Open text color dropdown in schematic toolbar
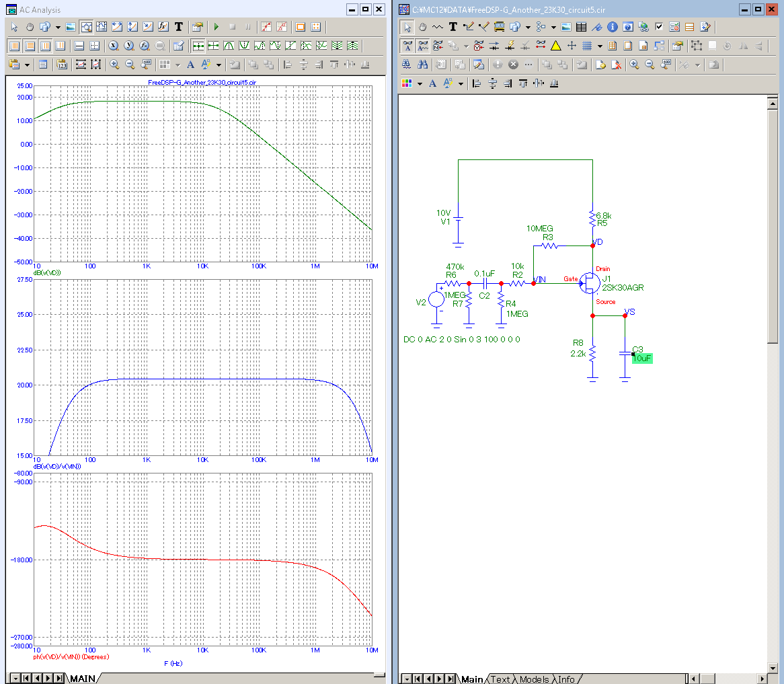The image size is (784, 684). coord(461,83)
